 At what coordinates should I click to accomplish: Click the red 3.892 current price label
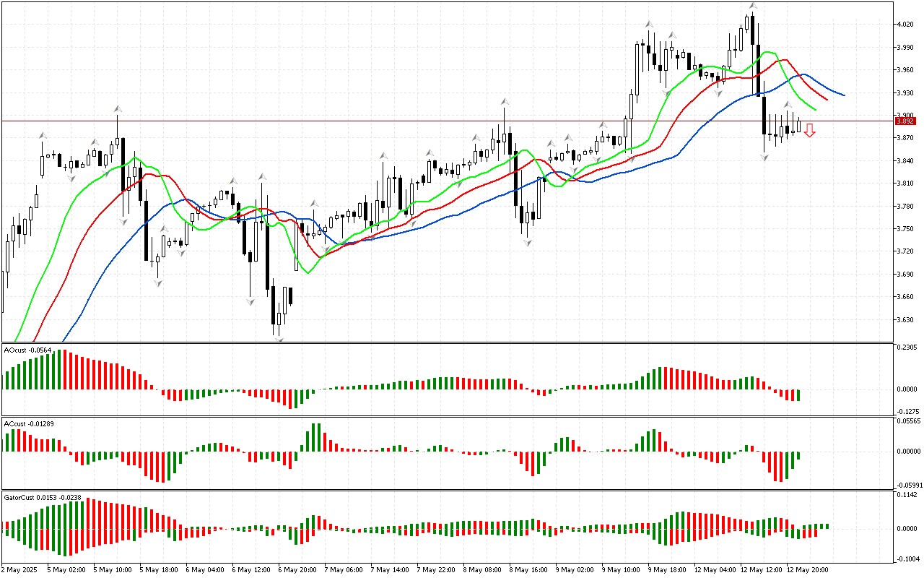pos(905,121)
